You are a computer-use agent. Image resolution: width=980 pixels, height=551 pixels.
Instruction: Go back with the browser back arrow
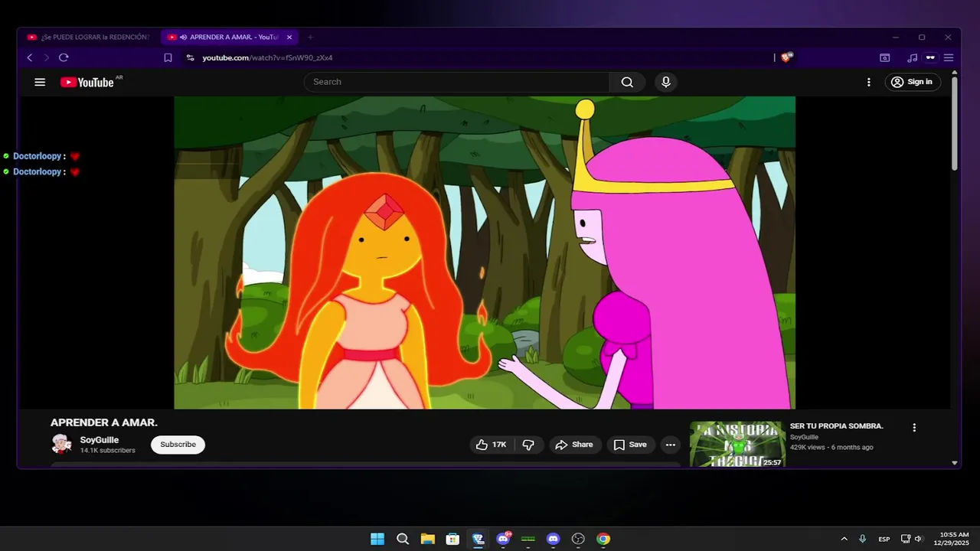30,57
